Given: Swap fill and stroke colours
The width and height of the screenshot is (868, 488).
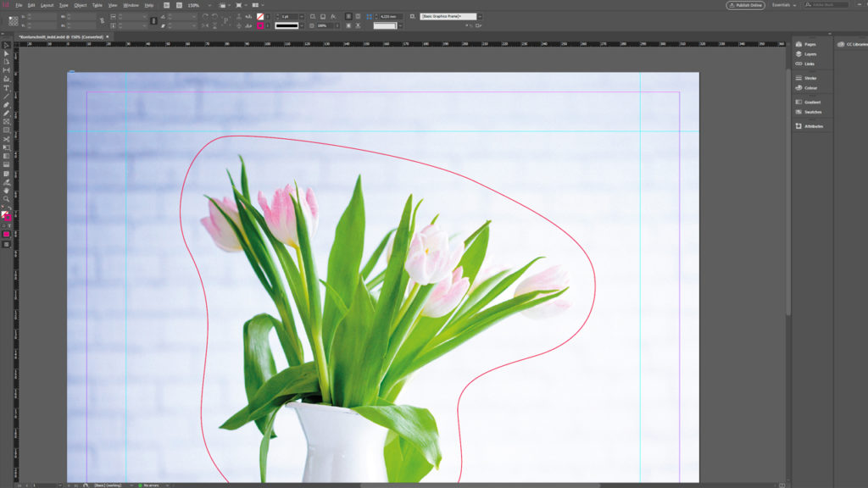Looking at the screenshot, I should pos(9,208).
